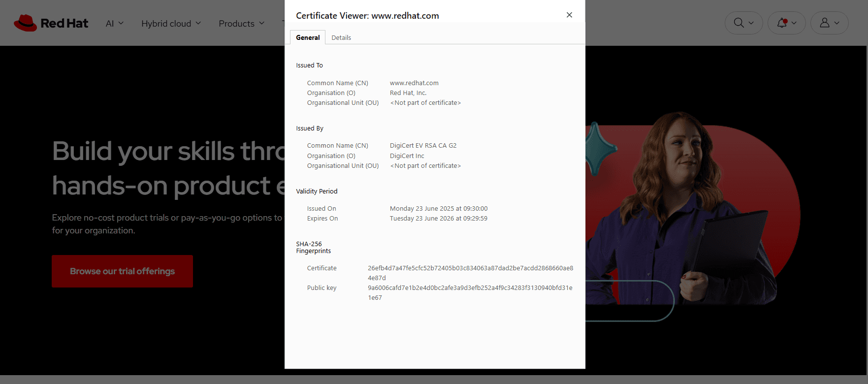
Task: Expand the account dropdown chevron
Action: 837,23
